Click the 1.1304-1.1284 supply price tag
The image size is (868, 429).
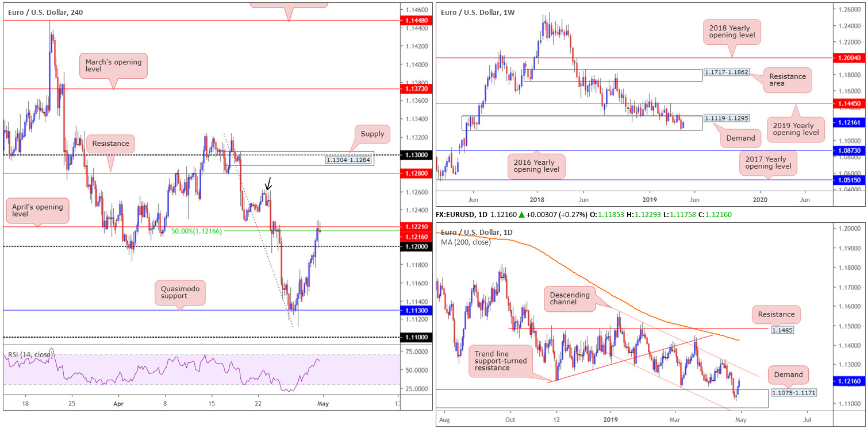(348, 160)
